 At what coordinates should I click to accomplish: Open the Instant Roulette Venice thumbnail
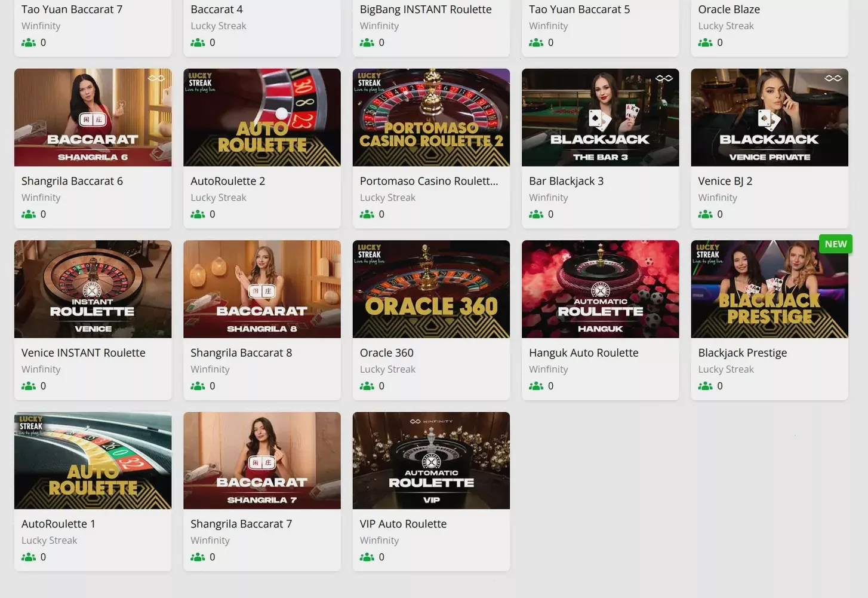(93, 289)
